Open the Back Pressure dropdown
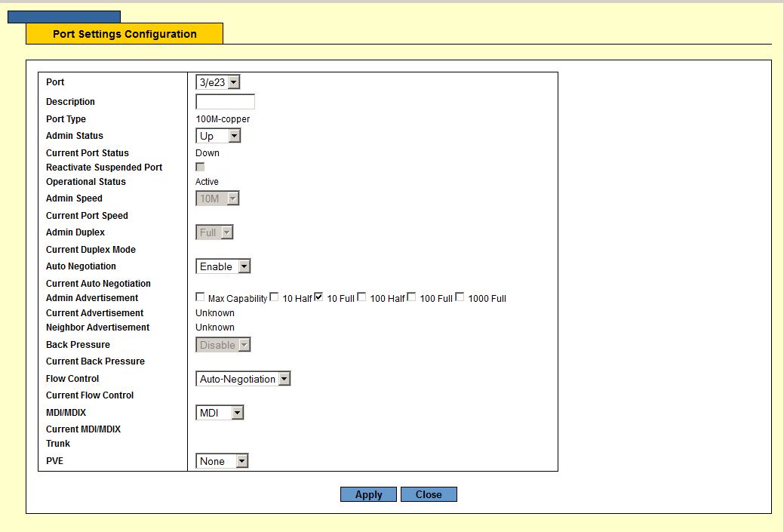784x532 pixels. 223,345
